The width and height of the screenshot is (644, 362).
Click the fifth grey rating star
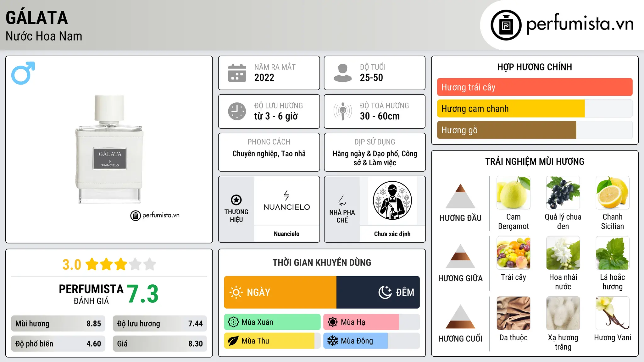150,264
